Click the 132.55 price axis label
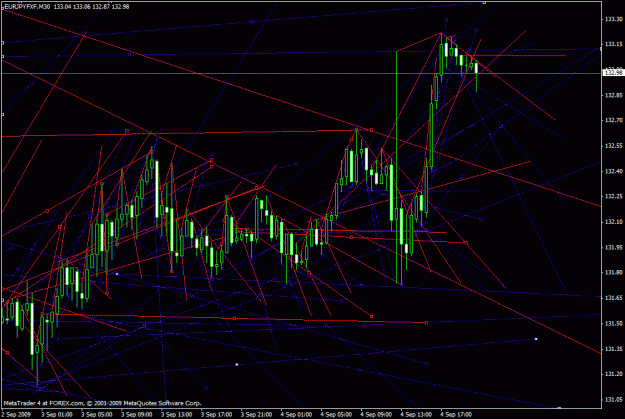The height and width of the screenshot is (419, 625). pyautogui.click(x=613, y=146)
